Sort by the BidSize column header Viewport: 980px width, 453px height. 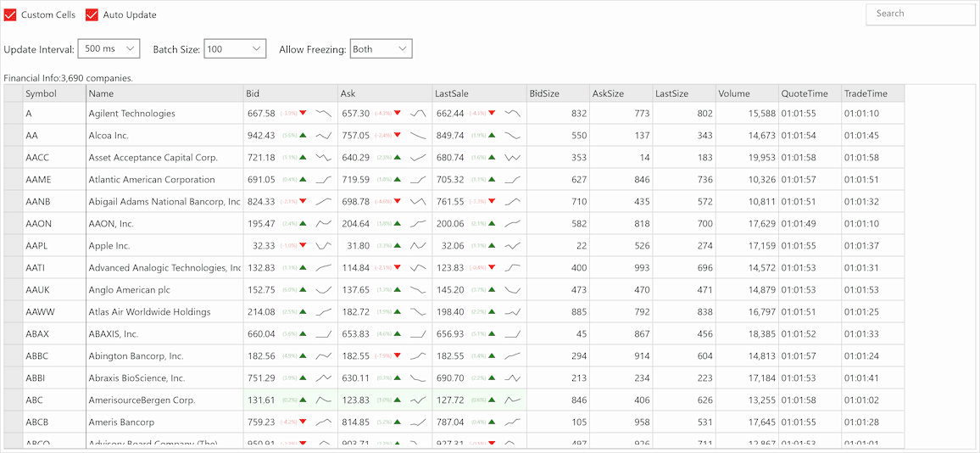(558, 93)
